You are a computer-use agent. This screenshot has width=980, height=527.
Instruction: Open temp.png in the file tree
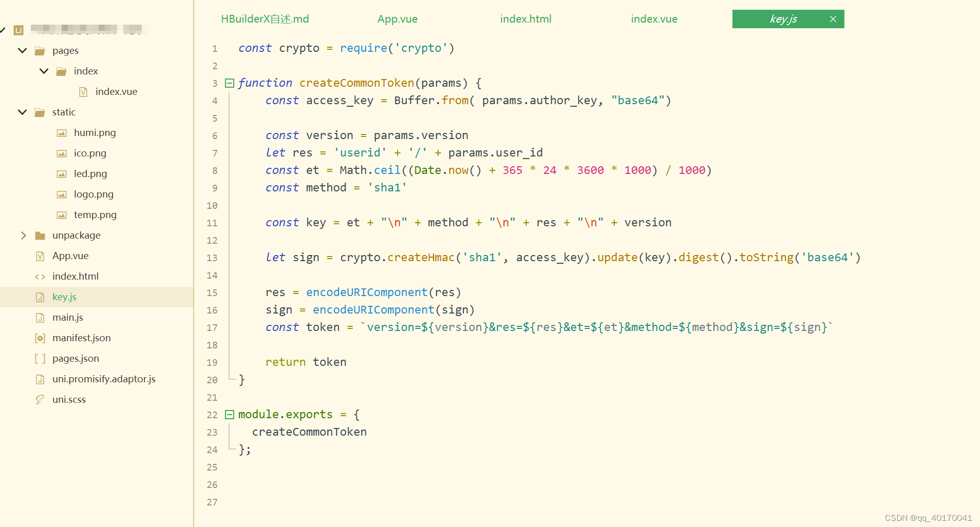coord(95,214)
